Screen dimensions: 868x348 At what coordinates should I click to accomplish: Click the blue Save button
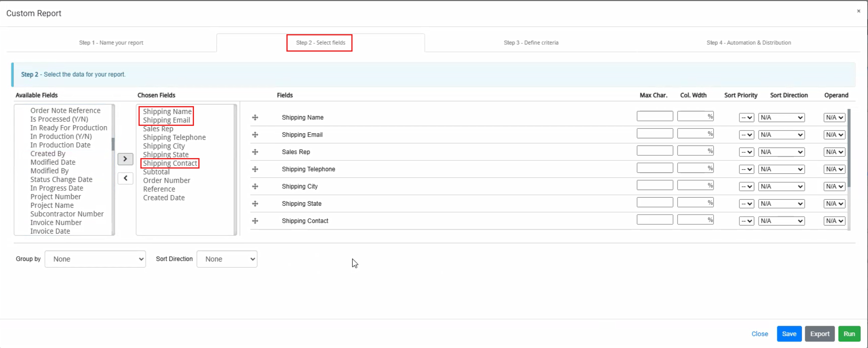(x=789, y=333)
